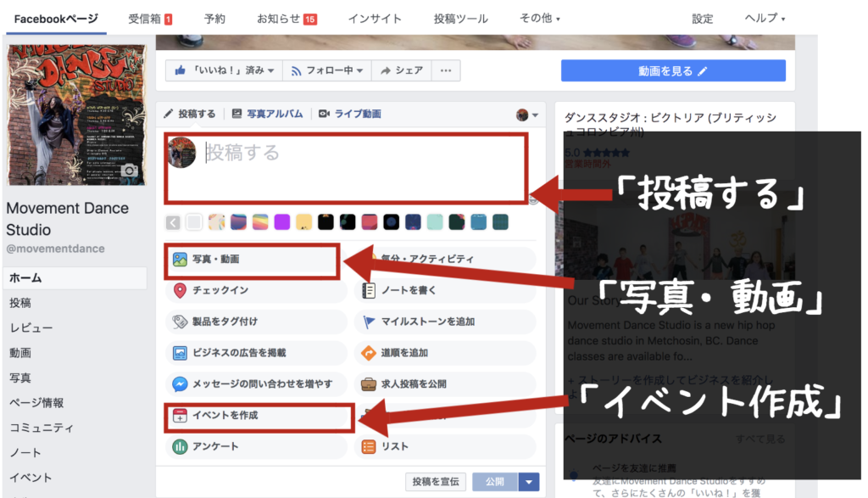Open the 受信箱 inbox tab
868x498 pixels.
(x=150, y=19)
